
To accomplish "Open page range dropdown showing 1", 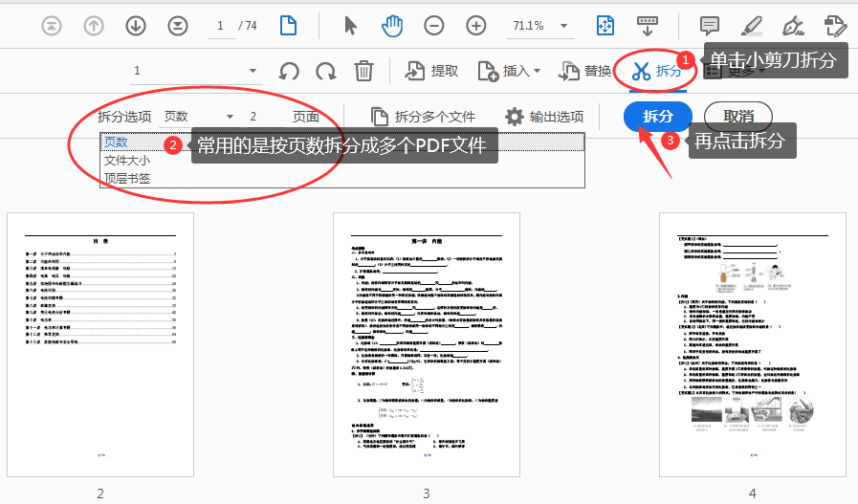I will (x=196, y=71).
